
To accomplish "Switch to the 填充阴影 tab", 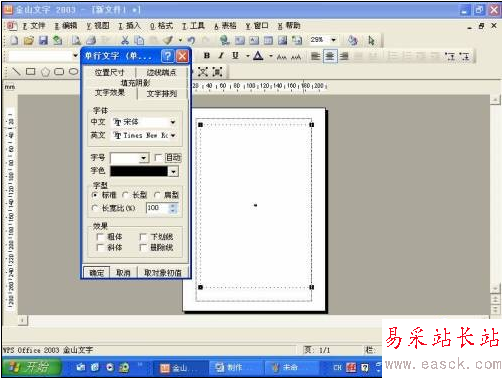I will click(136, 83).
